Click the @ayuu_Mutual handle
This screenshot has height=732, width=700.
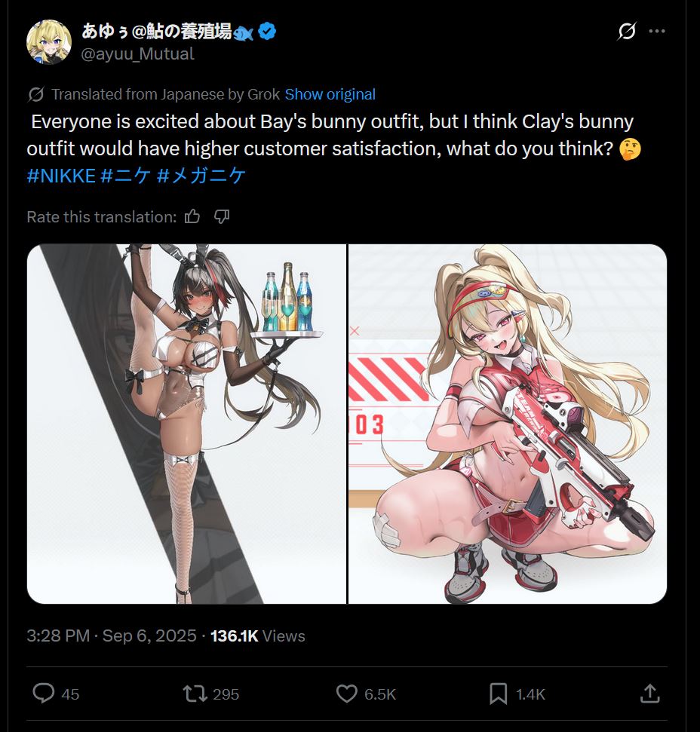point(137,54)
